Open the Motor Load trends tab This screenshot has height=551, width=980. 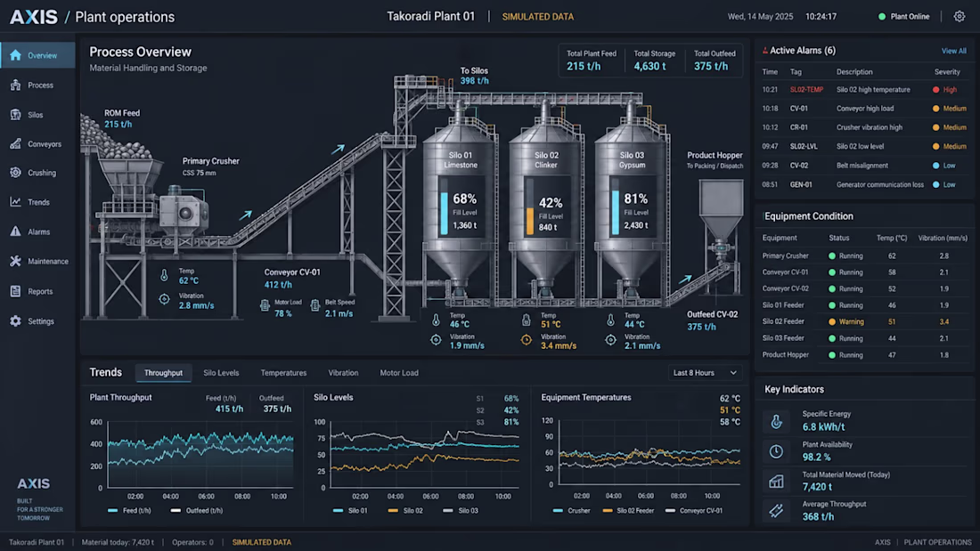(399, 373)
